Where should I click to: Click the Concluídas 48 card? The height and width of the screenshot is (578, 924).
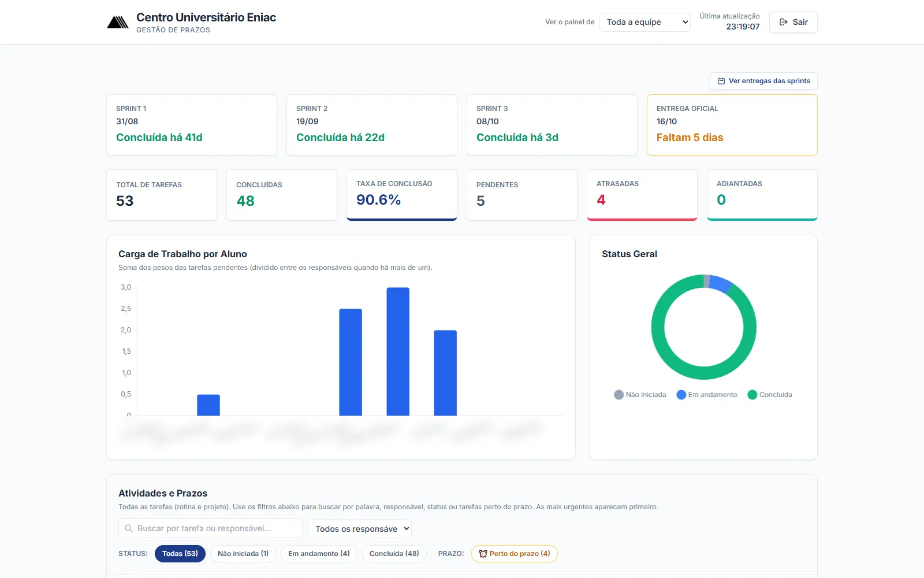(x=282, y=195)
